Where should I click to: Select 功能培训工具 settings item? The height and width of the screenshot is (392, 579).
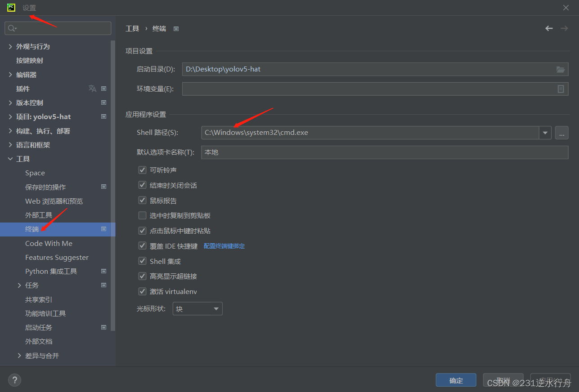(45, 313)
